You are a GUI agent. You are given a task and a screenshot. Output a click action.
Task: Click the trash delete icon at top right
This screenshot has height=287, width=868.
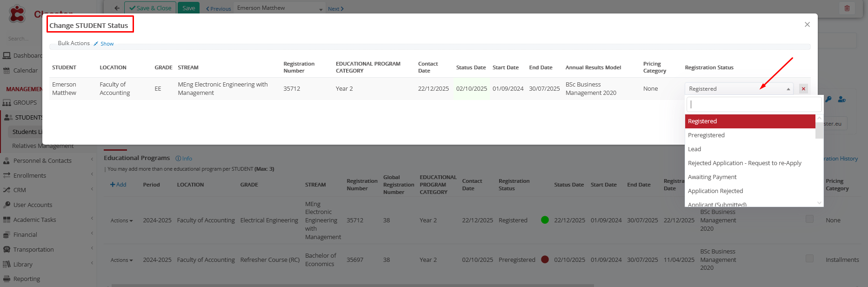847,8
